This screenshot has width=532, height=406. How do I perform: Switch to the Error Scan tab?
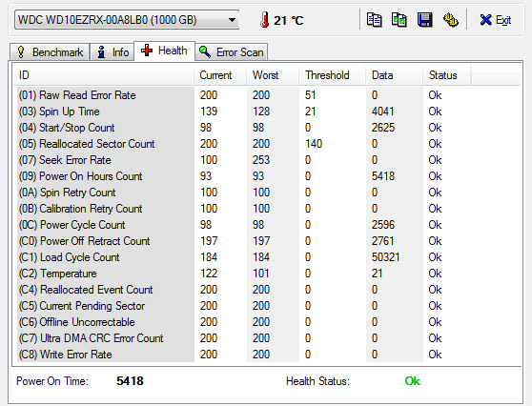[x=232, y=52]
